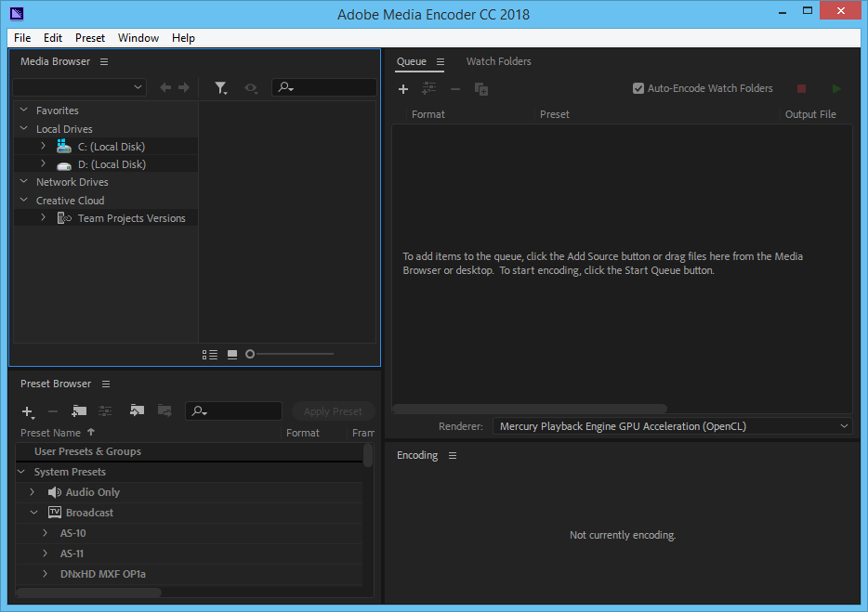Switch to the Watch Folders tab
The width and height of the screenshot is (868, 612).
coord(498,61)
